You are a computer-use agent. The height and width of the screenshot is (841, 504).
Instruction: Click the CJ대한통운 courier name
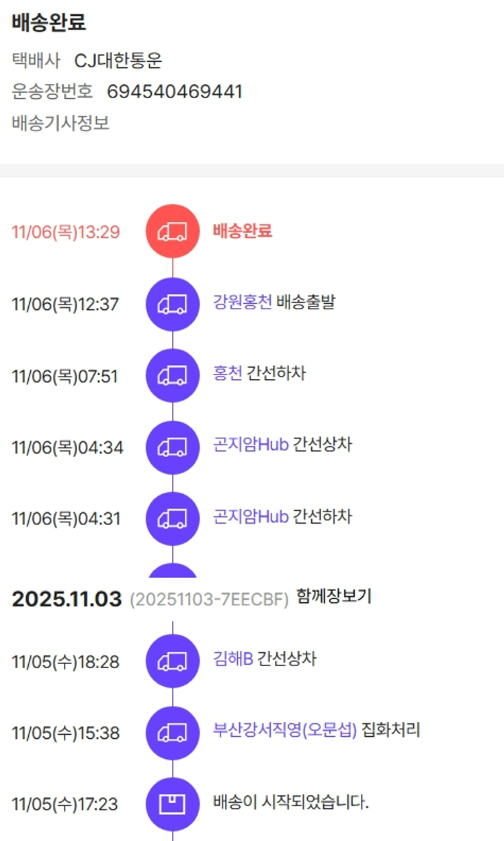(118, 61)
